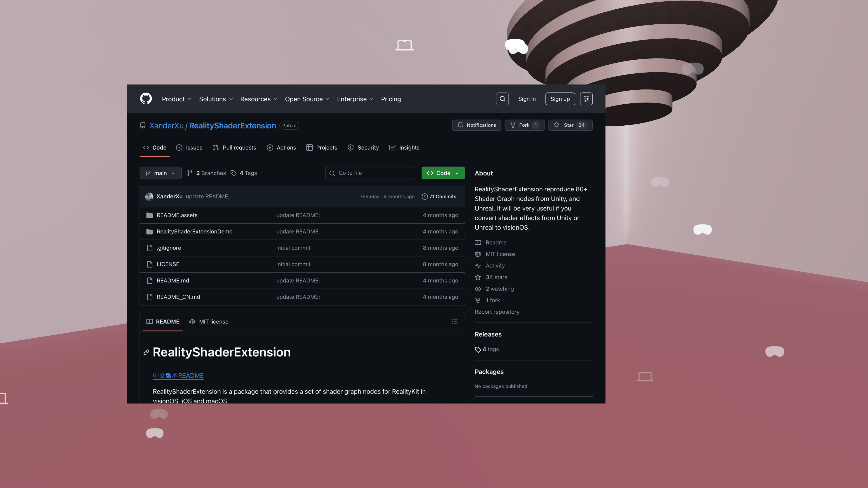Click the book icon next to Readme in About
Viewport: 868px width, 488px height.
point(478,242)
